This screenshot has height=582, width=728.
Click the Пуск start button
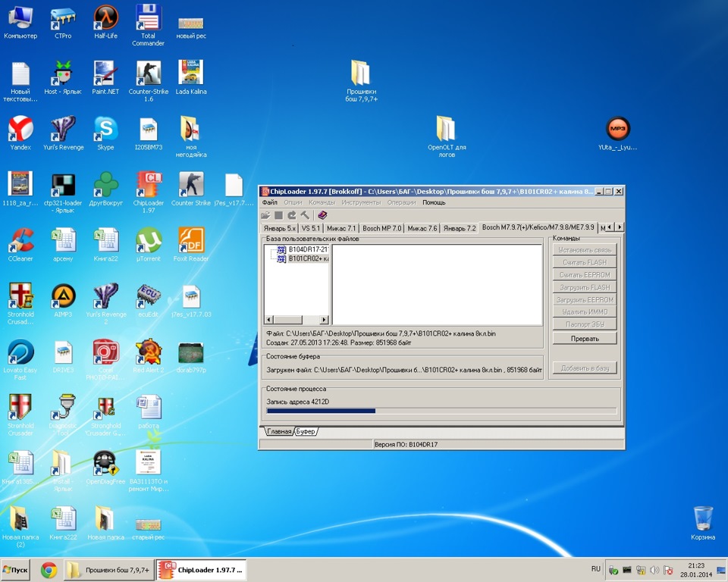point(15,570)
